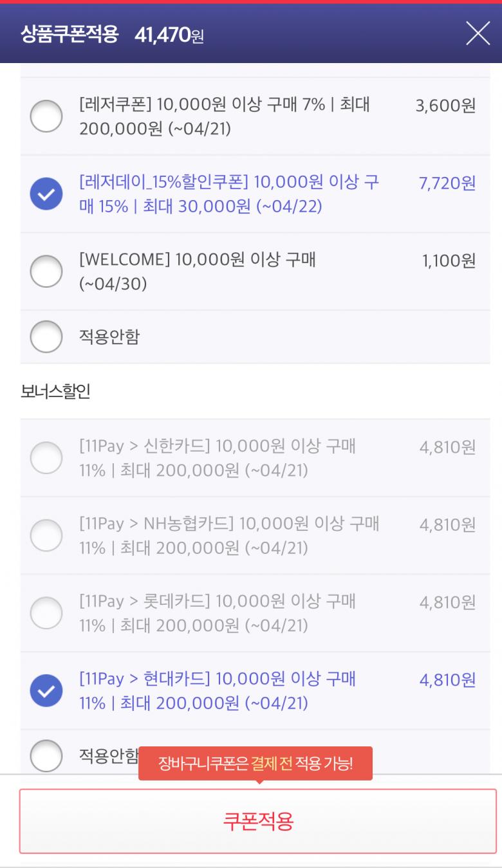Click the 3,600원 discount amount
This screenshot has height=868, width=502.
coord(445,106)
